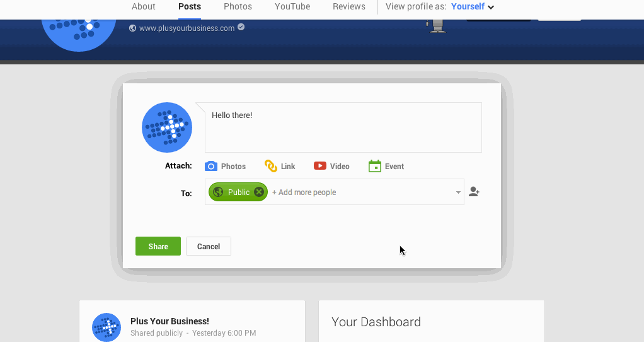This screenshot has height=342, width=644.
Task: Click the verified checkmark next to the website
Action: pos(241,27)
